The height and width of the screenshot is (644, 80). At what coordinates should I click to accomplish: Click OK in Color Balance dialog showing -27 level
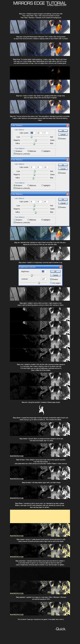tap(63, 131)
